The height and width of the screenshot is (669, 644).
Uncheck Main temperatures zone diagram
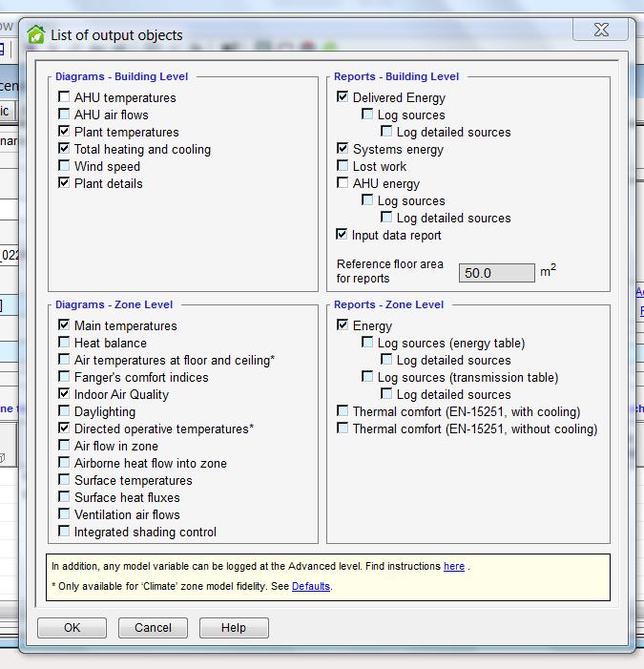pos(64,325)
